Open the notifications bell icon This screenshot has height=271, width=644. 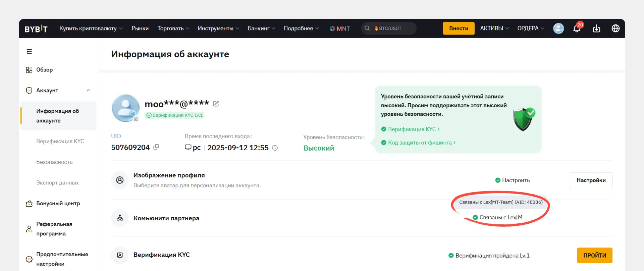(577, 29)
